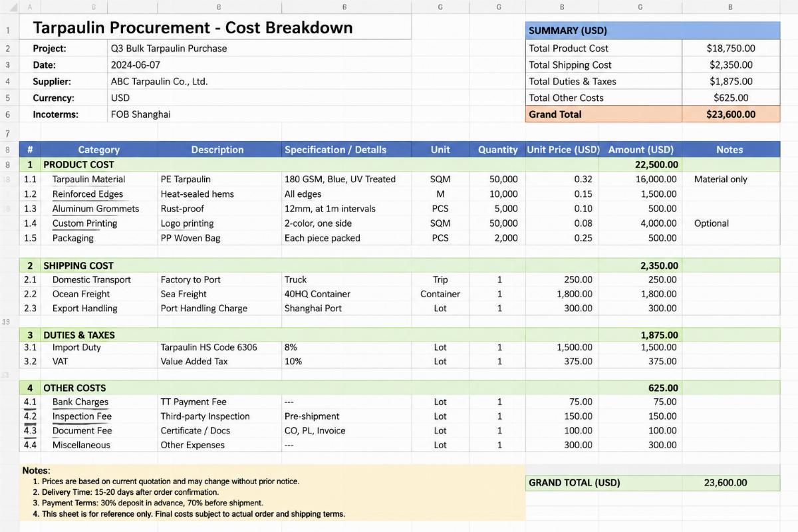Image resolution: width=798 pixels, height=532 pixels.
Task: Select the 'SUMMARY (USD)' header cell
Action: (653, 31)
